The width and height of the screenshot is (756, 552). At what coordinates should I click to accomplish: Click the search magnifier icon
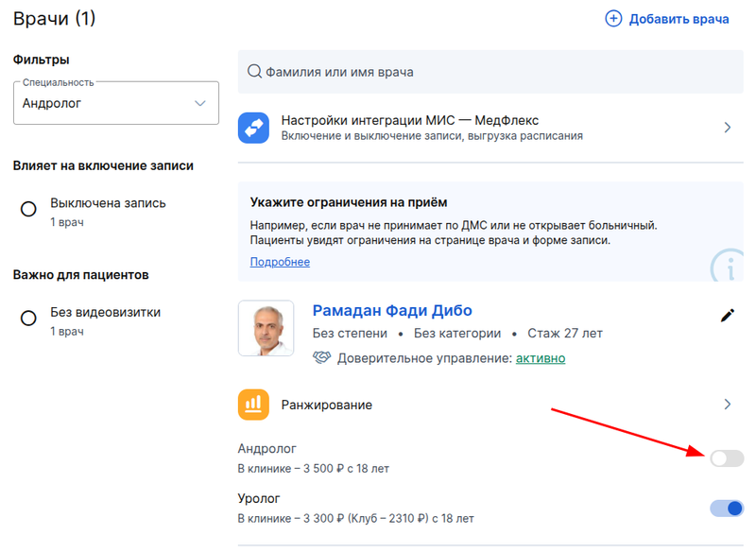[x=253, y=72]
